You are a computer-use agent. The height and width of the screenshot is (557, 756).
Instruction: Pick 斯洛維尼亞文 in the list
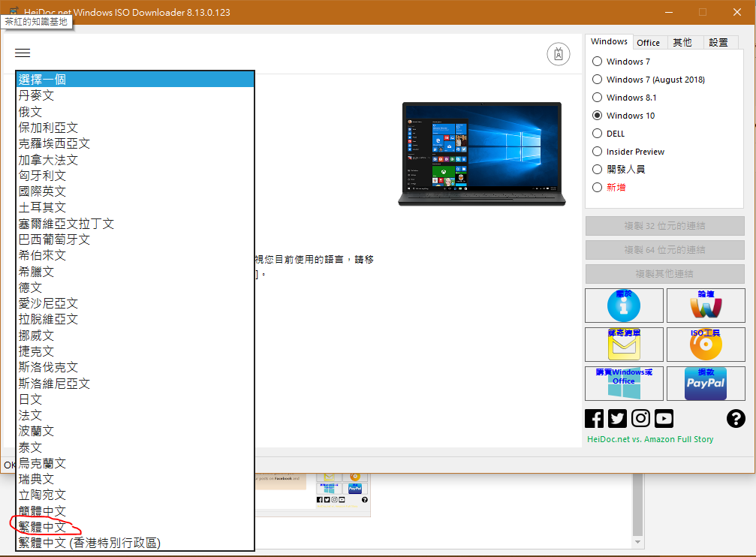[x=135, y=384]
